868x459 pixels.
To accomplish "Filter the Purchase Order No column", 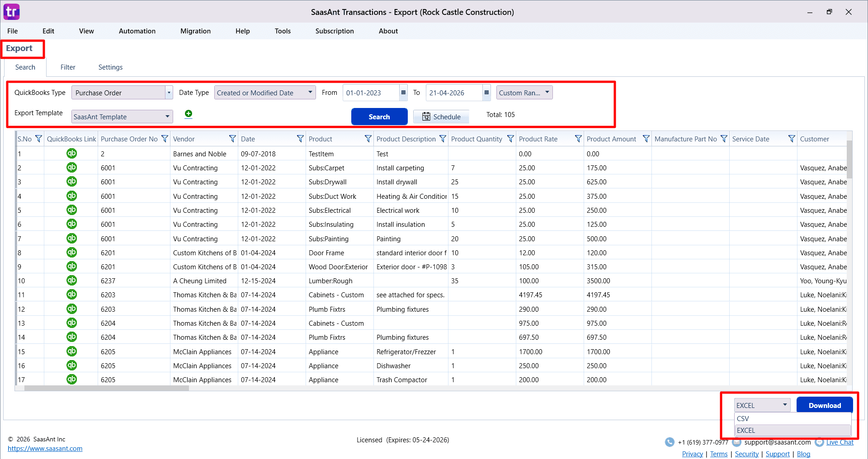I will click(x=165, y=139).
